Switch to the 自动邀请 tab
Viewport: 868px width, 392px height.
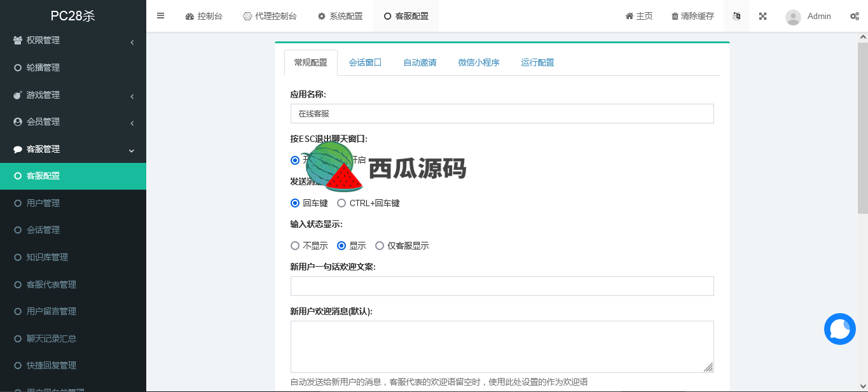pos(420,62)
